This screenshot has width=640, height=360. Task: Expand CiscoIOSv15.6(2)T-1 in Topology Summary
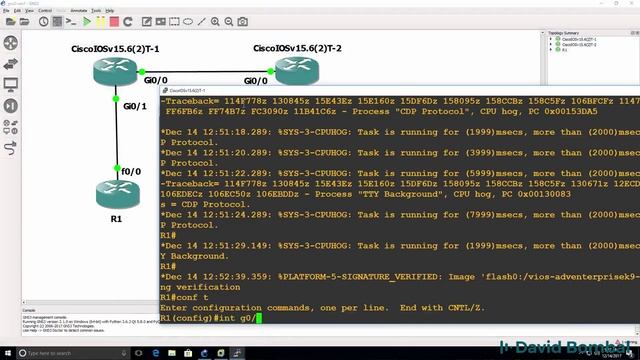[551, 39]
